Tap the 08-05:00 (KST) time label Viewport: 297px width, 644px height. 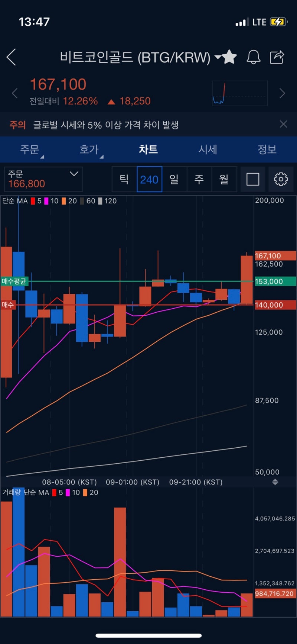pyautogui.click(x=69, y=482)
